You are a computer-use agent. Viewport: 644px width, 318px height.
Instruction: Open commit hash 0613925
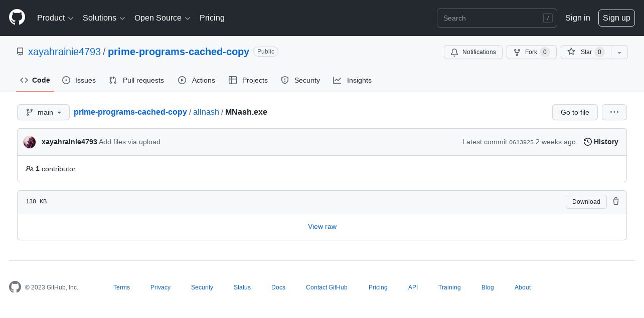click(521, 142)
